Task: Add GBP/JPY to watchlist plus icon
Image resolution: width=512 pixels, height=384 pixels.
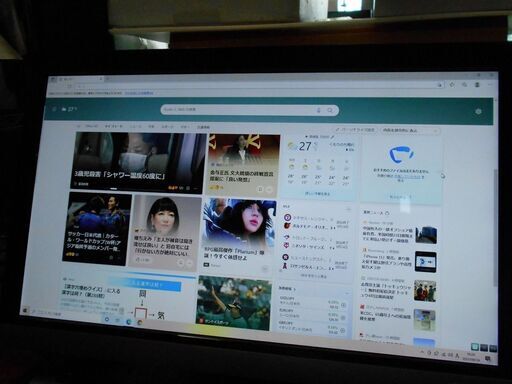Action: [343, 330]
